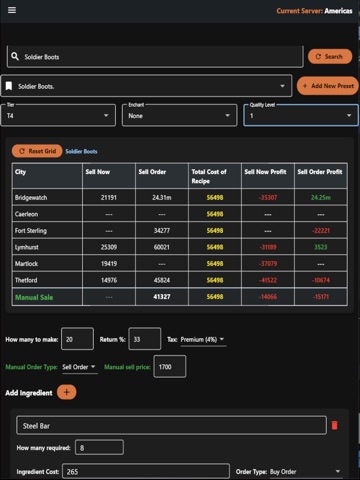Open the Manual Order Type dropdown

coord(79,367)
